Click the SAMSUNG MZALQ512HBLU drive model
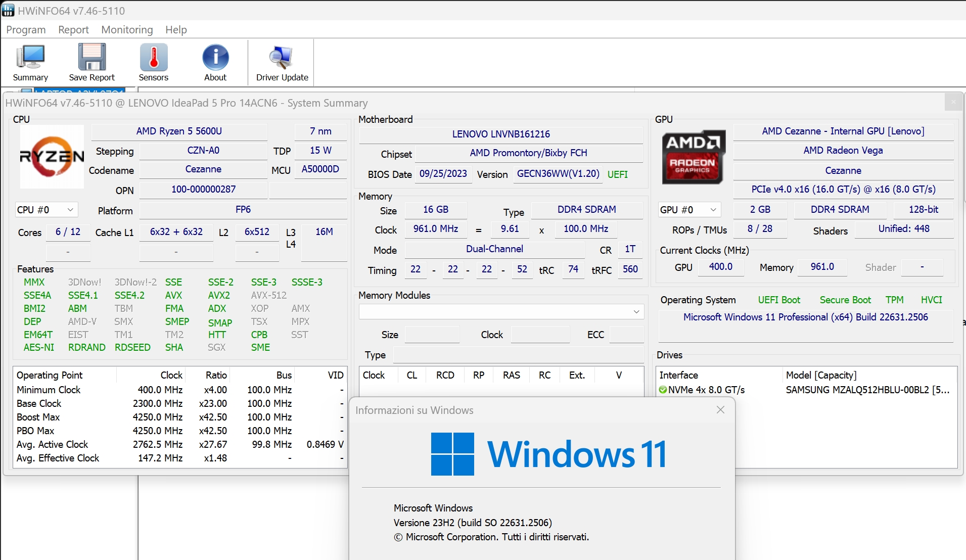This screenshot has height=560, width=966. [x=867, y=390]
